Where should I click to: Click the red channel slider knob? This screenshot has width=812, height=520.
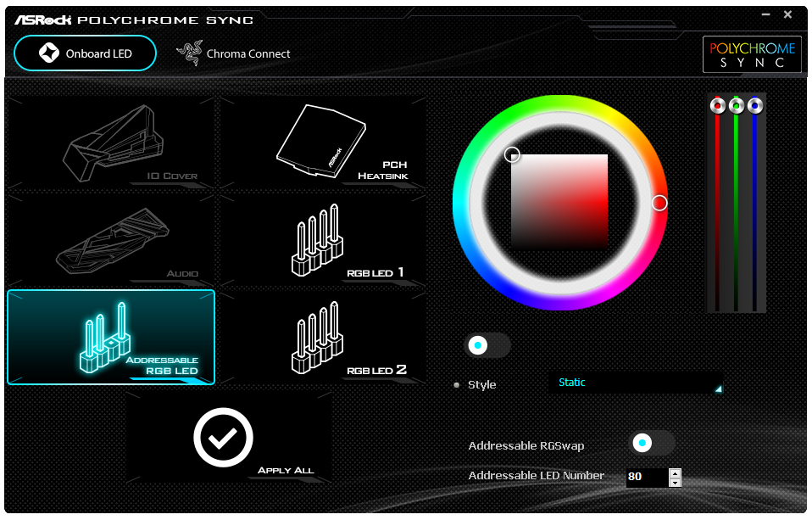717,106
